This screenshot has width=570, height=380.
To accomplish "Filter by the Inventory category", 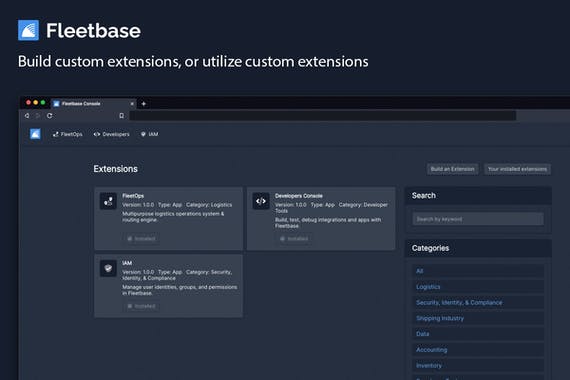I will [478, 365].
